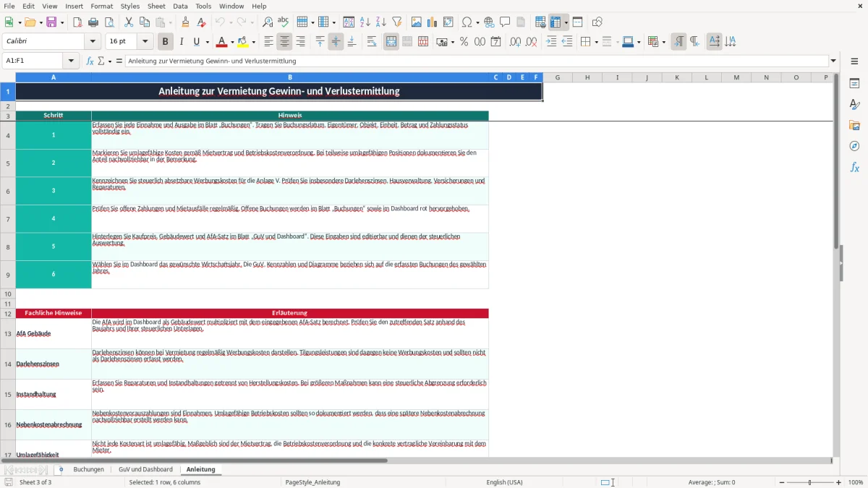The width and height of the screenshot is (868, 488).
Task: Open the Function Wizard fx icon
Action: click(x=90, y=61)
